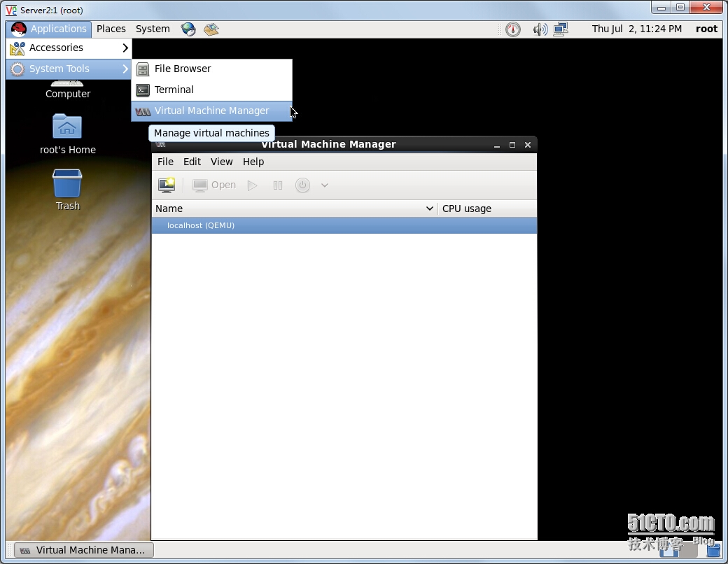Viewport: 728px width, 564px height.
Task: Open the File menu in Virtual Machine Manager
Action: [x=165, y=162]
